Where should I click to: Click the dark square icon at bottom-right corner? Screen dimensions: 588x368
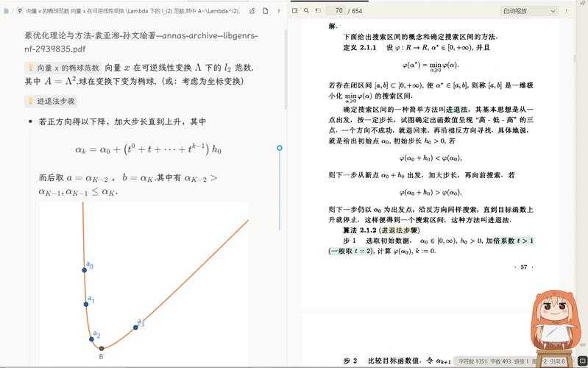click(x=582, y=361)
